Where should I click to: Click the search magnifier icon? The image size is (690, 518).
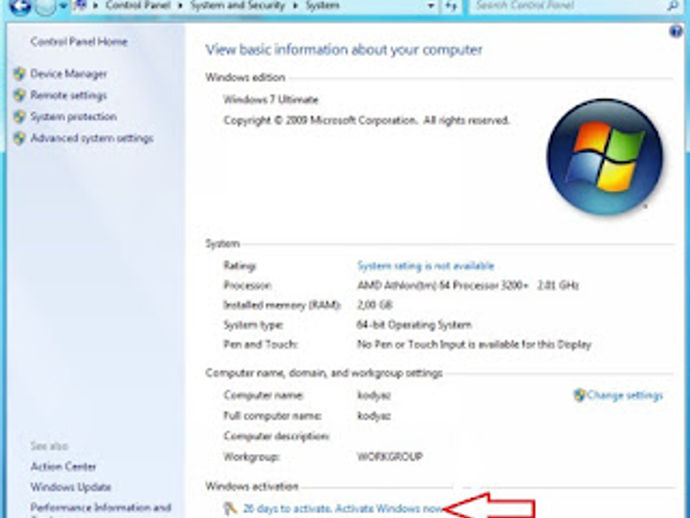[673, 6]
